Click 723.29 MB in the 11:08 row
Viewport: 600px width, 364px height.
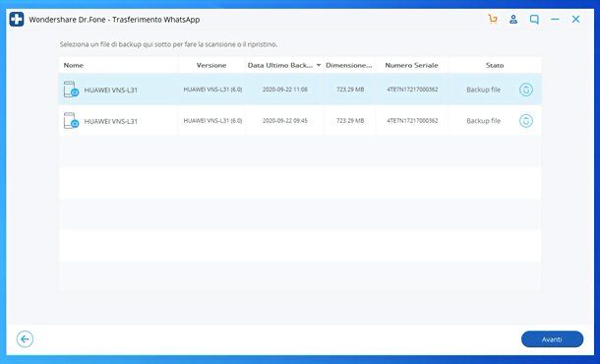coord(350,90)
